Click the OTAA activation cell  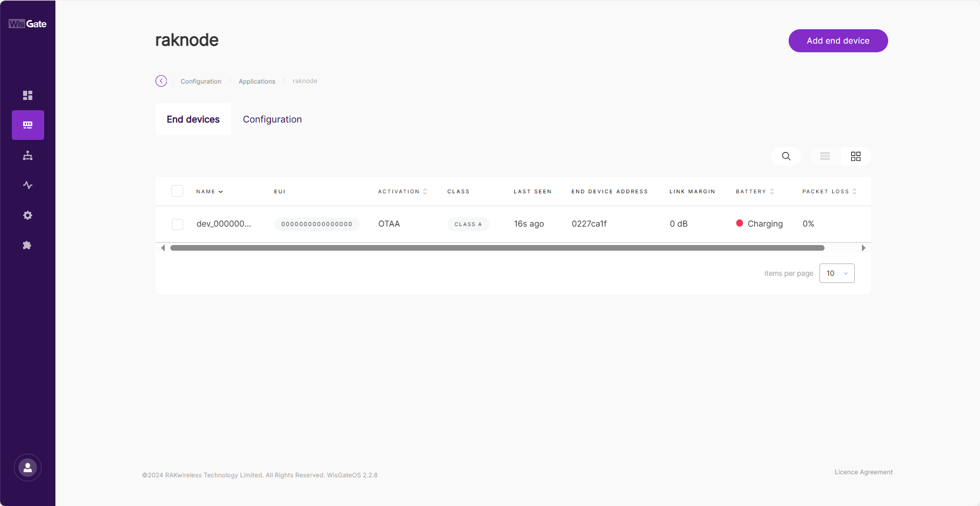point(389,224)
